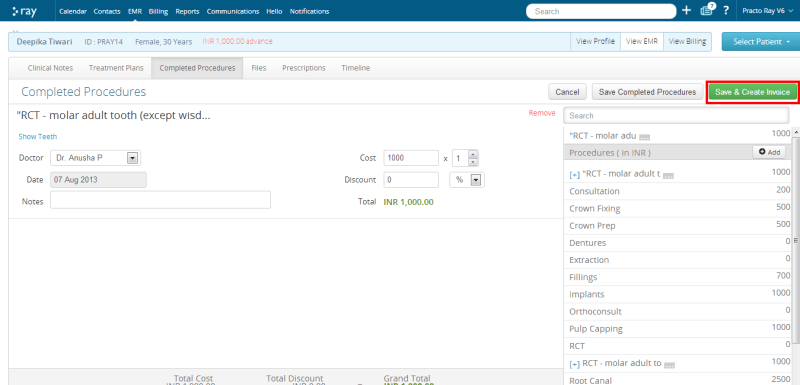Switch to Prescriptions tab

pos(304,68)
